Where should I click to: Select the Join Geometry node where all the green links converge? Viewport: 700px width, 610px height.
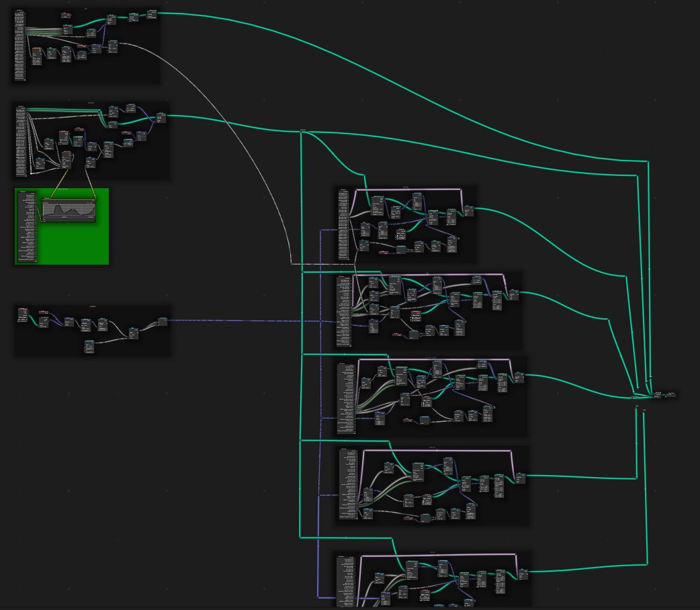[x=658, y=394]
